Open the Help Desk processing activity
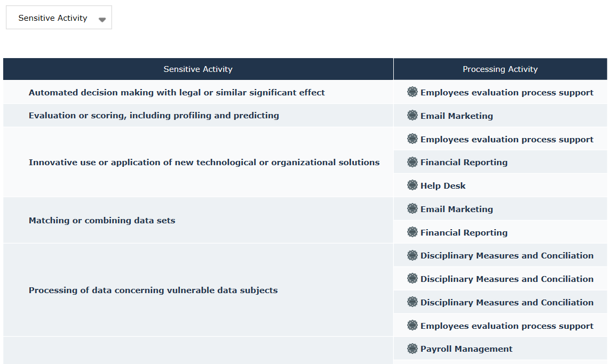 [443, 186]
